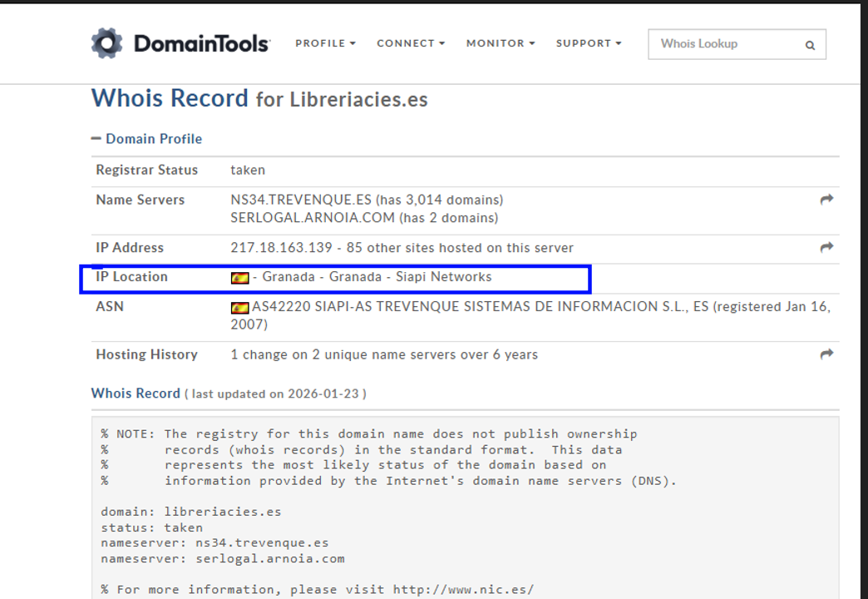Click Spain flag in IP Location row
This screenshot has height=599, width=868.
(239, 278)
